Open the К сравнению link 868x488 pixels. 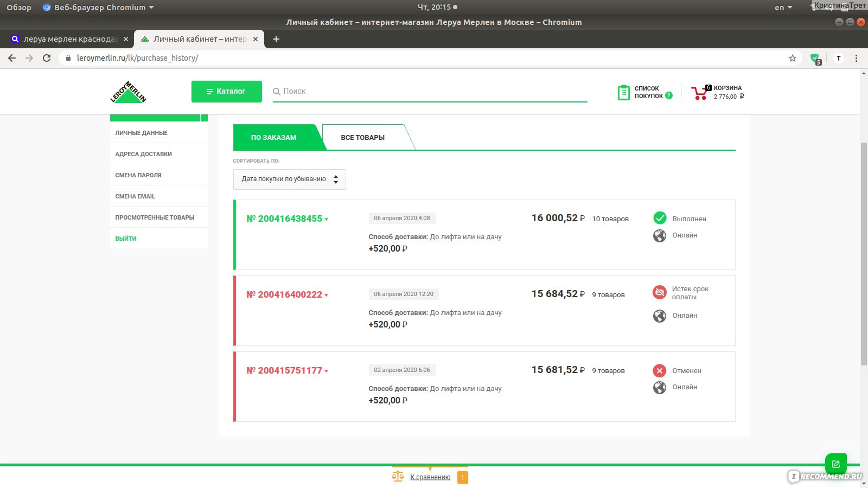click(x=430, y=477)
